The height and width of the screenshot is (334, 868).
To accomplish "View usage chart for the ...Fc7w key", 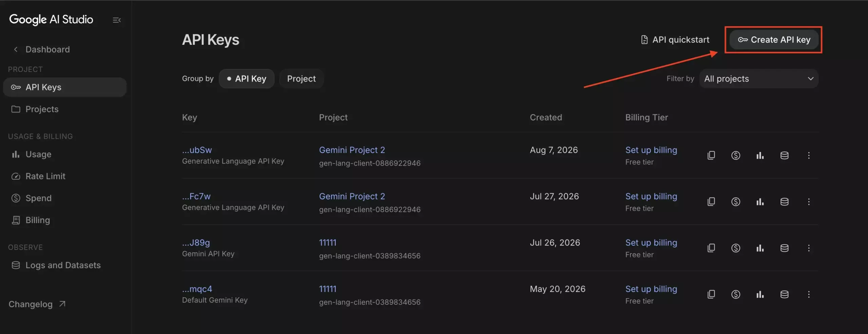I will (x=760, y=202).
